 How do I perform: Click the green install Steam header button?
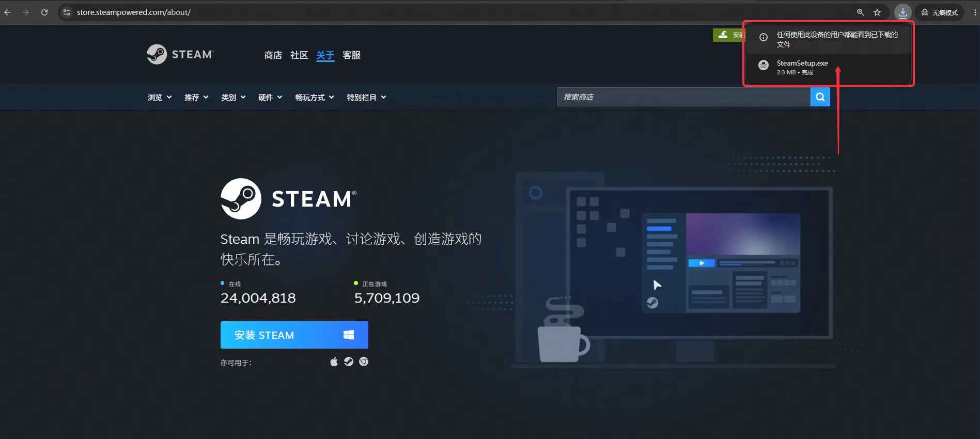pos(729,35)
